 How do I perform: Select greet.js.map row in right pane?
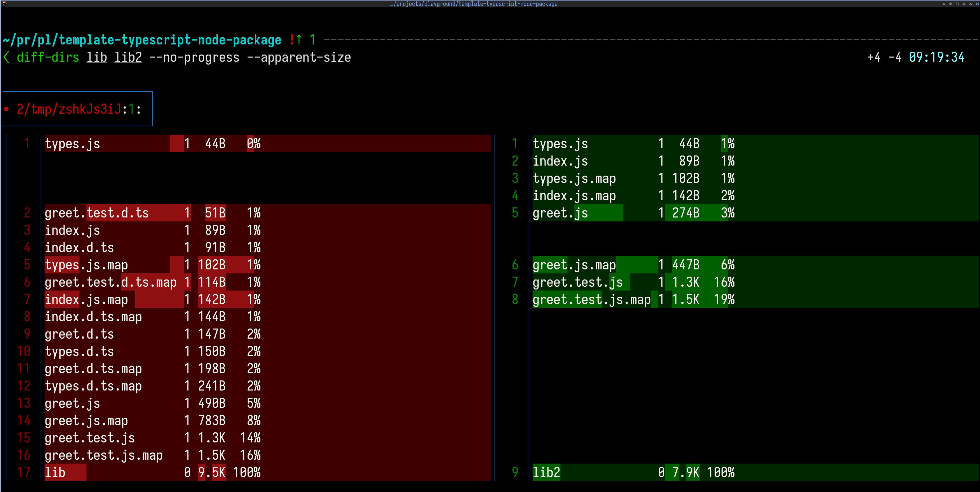tap(574, 265)
